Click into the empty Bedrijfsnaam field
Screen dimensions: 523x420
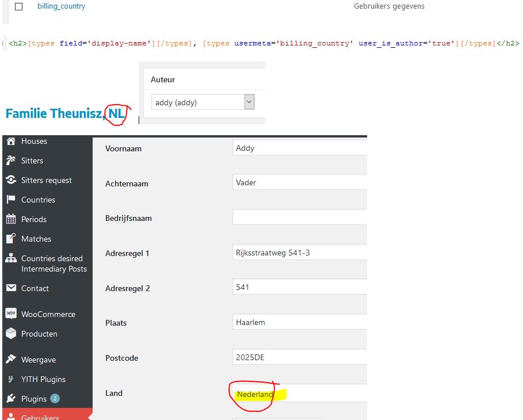pos(299,217)
